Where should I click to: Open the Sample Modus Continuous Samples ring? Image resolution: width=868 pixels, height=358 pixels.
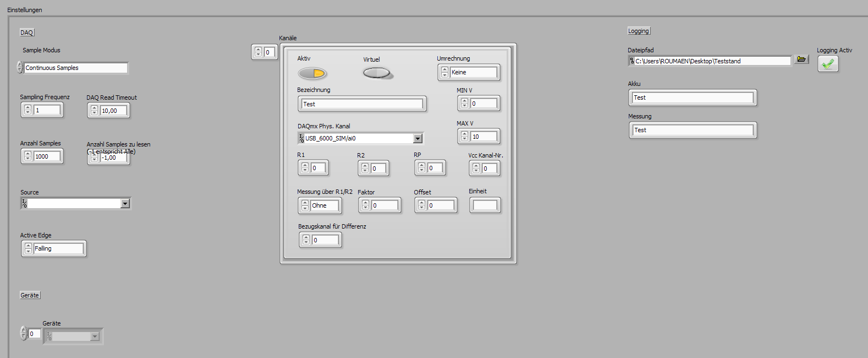tap(76, 68)
